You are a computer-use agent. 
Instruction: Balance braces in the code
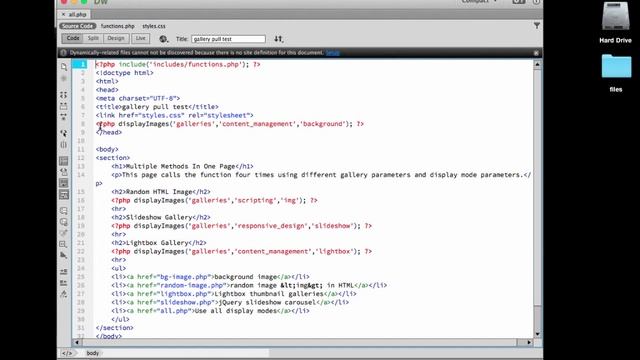click(x=64, y=145)
